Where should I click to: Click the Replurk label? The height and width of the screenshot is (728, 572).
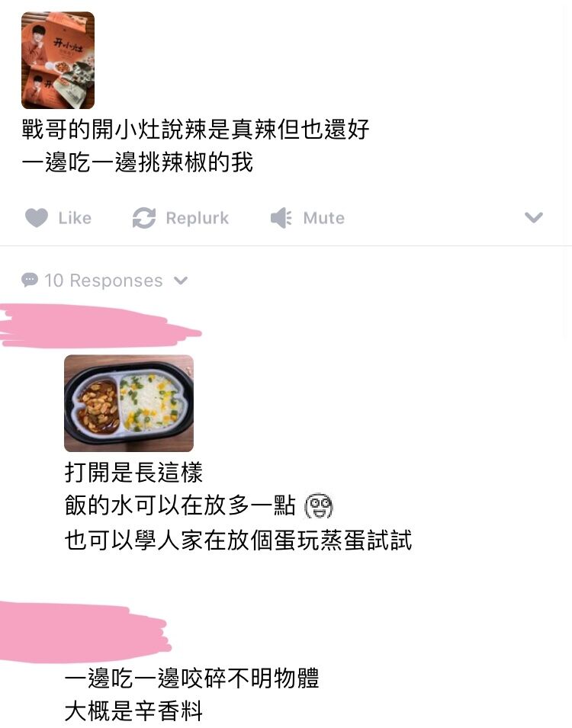click(197, 218)
